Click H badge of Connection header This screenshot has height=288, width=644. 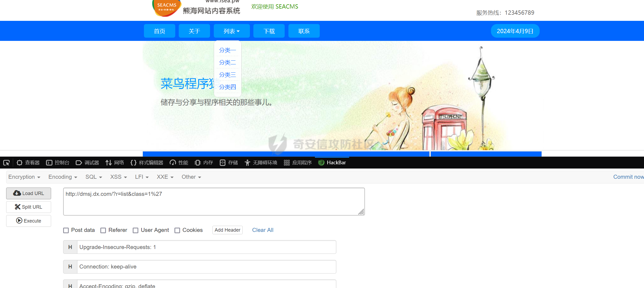click(x=70, y=267)
